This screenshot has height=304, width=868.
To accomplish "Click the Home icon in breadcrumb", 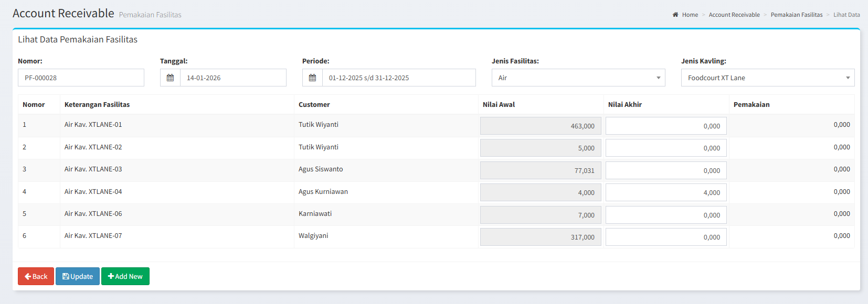I will click(675, 15).
